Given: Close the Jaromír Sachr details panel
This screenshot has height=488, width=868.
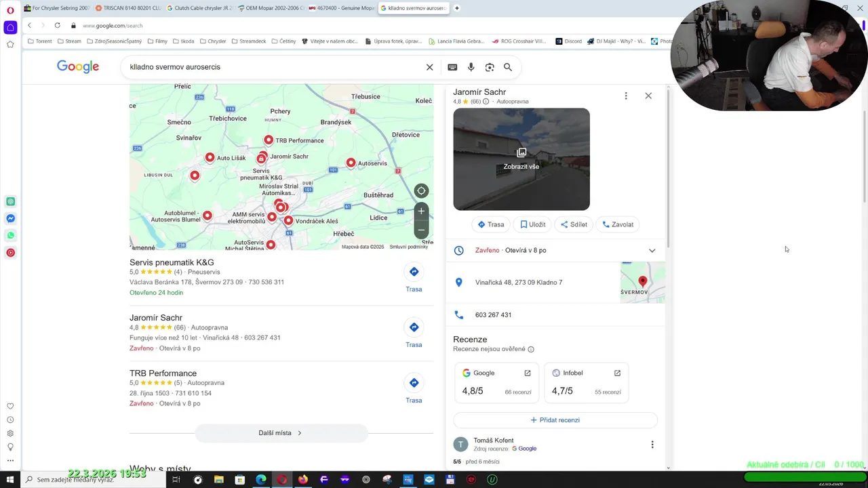Looking at the screenshot, I should (648, 96).
